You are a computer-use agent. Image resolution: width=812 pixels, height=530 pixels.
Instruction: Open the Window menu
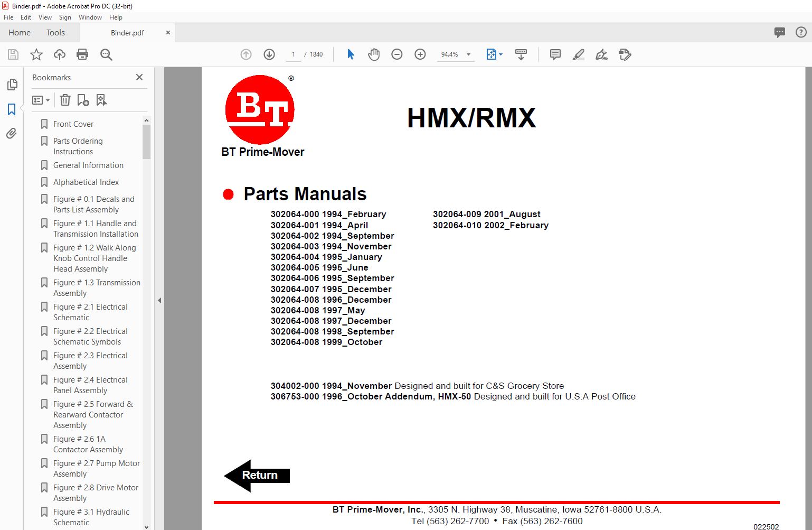[90, 17]
